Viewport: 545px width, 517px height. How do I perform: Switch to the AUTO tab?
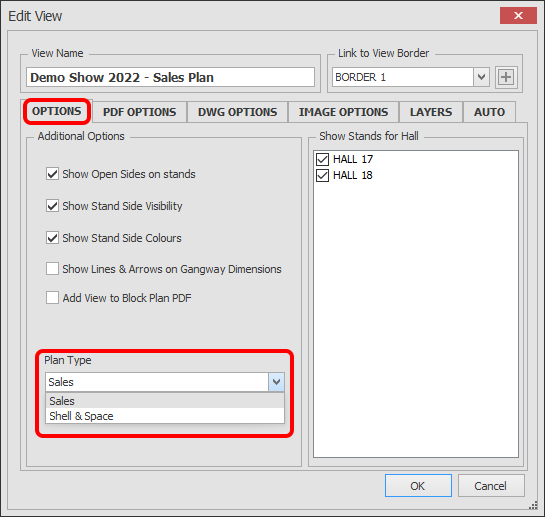tap(489, 112)
